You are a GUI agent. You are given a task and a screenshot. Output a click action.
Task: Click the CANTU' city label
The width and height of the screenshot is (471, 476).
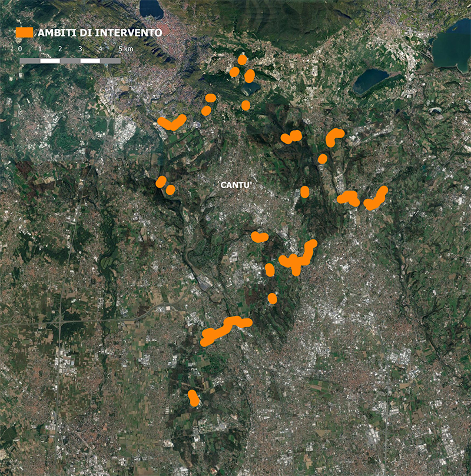[237, 185]
